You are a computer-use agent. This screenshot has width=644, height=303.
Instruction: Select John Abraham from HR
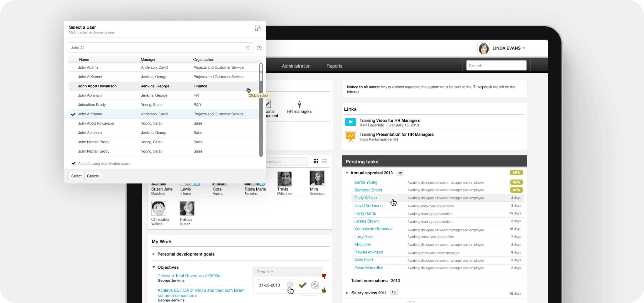(x=164, y=95)
